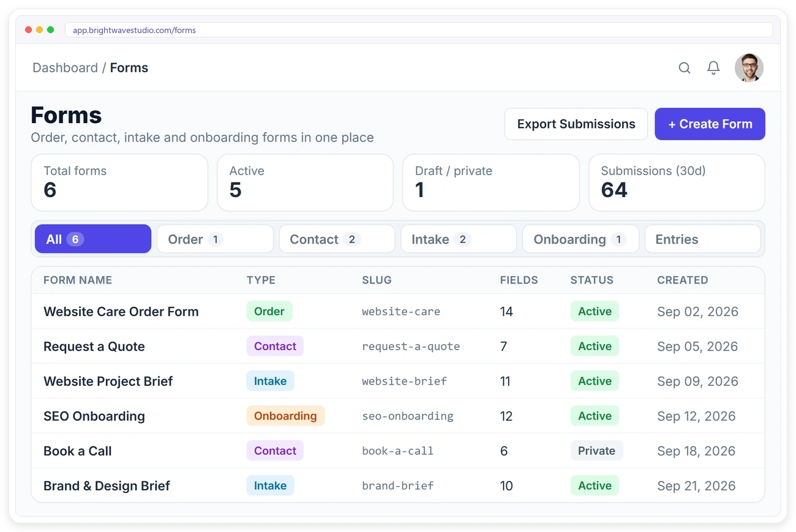Click the Fields column header

[x=519, y=280]
